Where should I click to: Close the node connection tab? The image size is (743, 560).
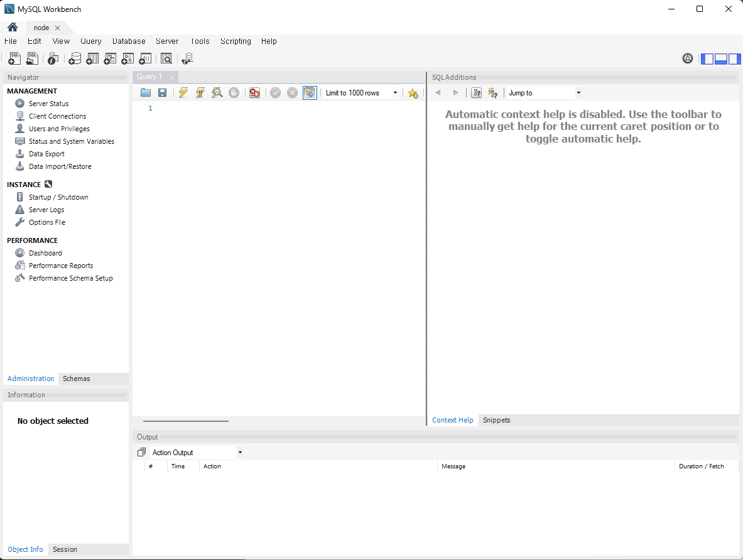tap(57, 28)
